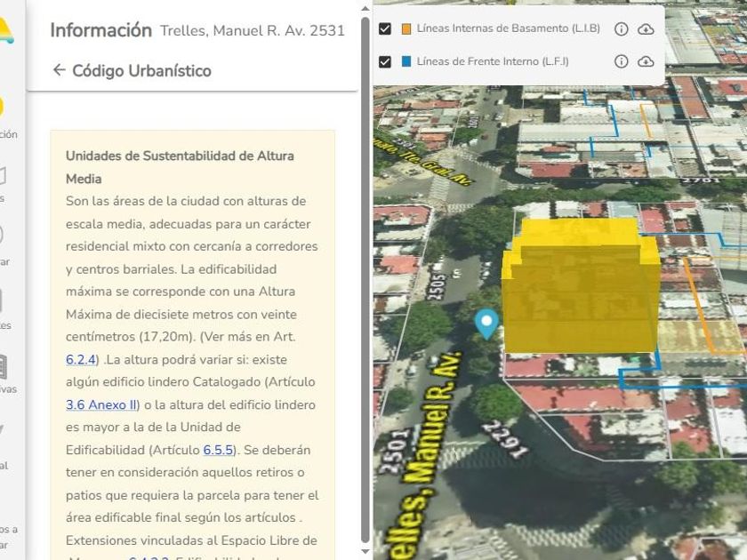Click the Código Urbanístico heading
The image size is (747, 560).
pos(142,70)
